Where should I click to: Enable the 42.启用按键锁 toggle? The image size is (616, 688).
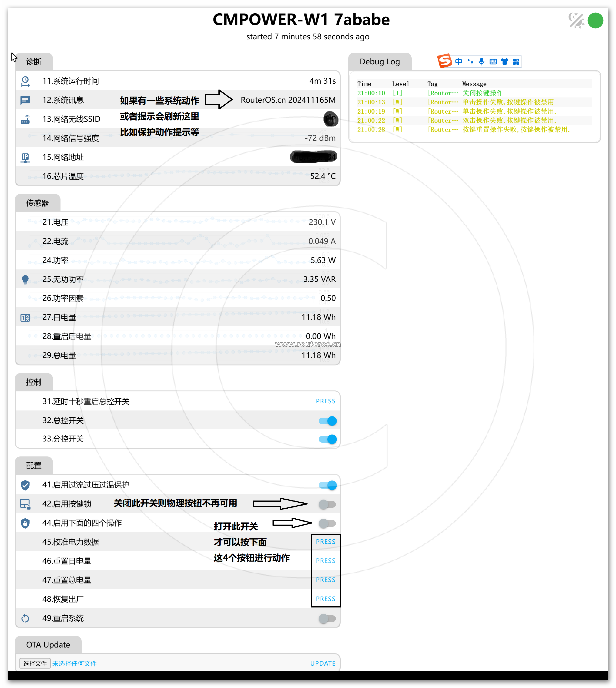coord(327,504)
